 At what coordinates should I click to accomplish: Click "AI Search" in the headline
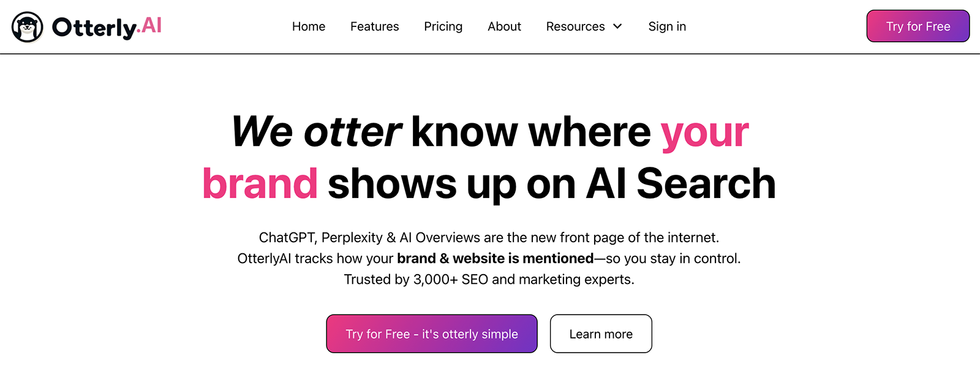coord(680,183)
